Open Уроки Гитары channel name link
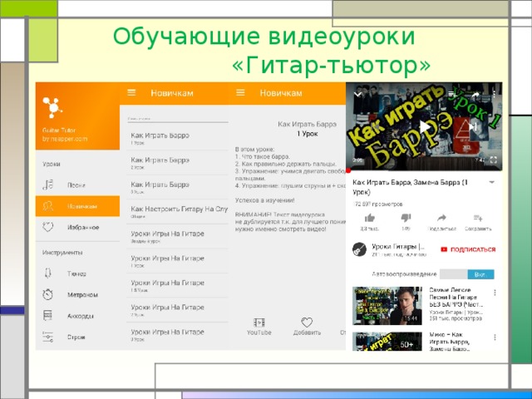This screenshot has width=532, height=399. (398, 247)
